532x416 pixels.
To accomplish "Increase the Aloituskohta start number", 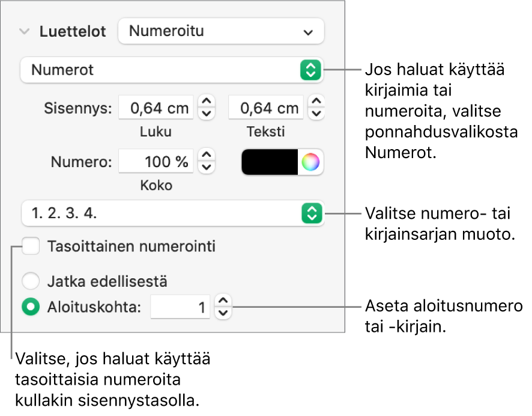I will pyautogui.click(x=223, y=301).
